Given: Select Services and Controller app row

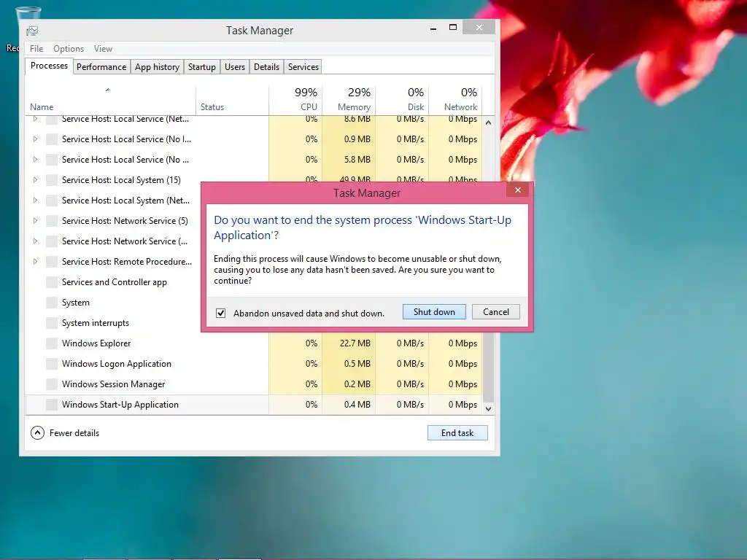Looking at the screenshot, I should (115, 282).
